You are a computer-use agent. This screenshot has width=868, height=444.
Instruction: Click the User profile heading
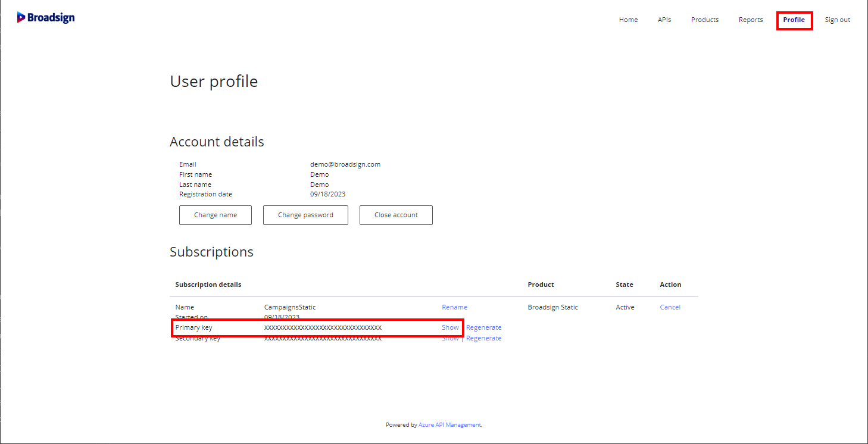click(214, 82)
